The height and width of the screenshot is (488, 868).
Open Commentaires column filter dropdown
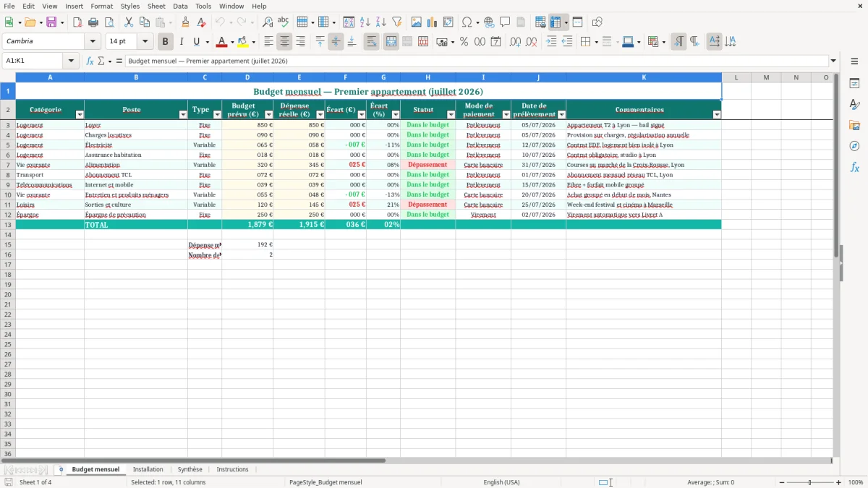(x=717, y=115)
